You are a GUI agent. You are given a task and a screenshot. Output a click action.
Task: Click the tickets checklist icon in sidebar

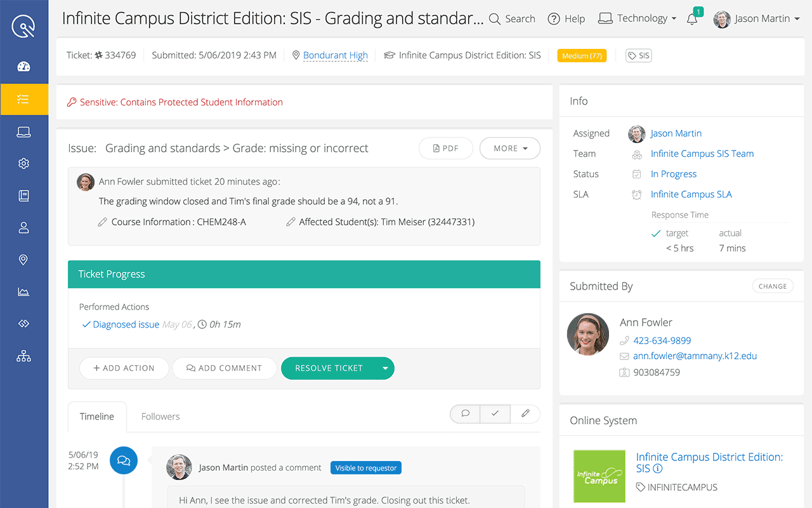pyautogui.click(x=24, y=99)
